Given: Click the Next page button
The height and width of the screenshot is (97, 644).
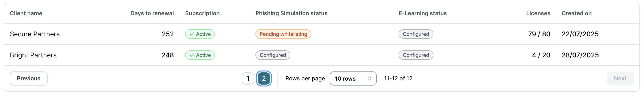Looking at the screenshot, I should 620,78.
